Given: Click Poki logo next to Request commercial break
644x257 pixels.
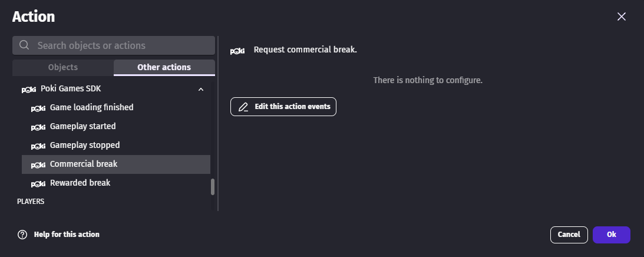Looking at the screenshot, I should pos(237,51).
